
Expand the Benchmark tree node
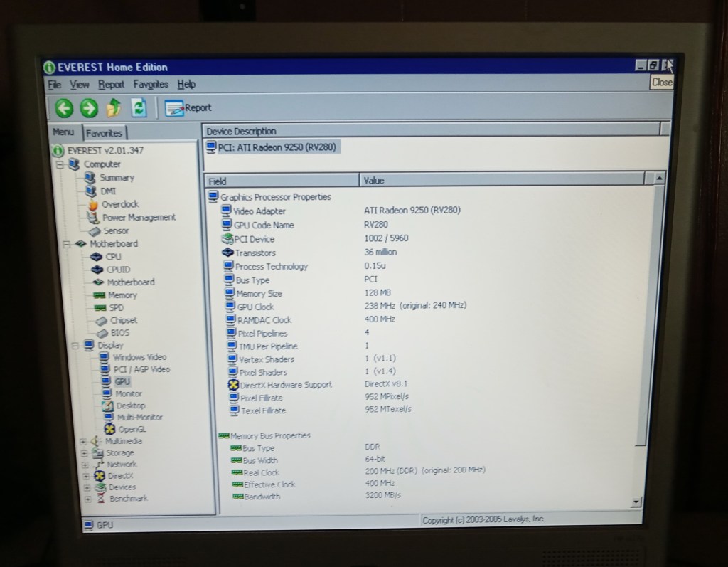tap(87, 499)
